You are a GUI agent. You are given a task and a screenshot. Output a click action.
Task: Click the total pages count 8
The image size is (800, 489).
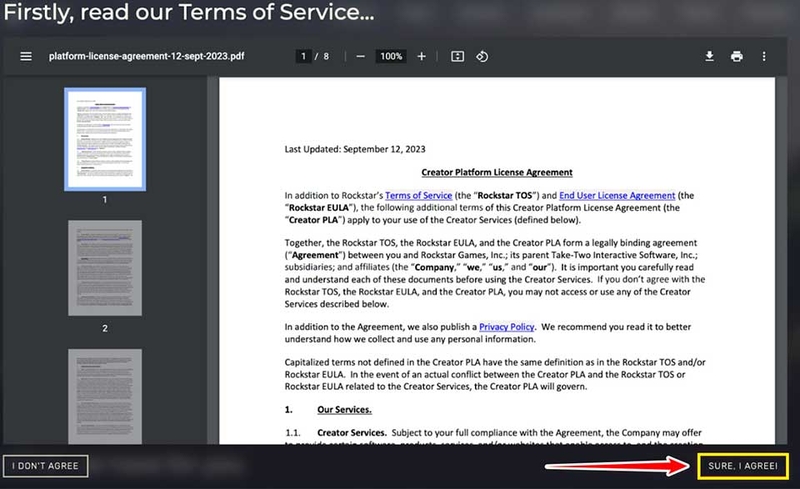326,56
